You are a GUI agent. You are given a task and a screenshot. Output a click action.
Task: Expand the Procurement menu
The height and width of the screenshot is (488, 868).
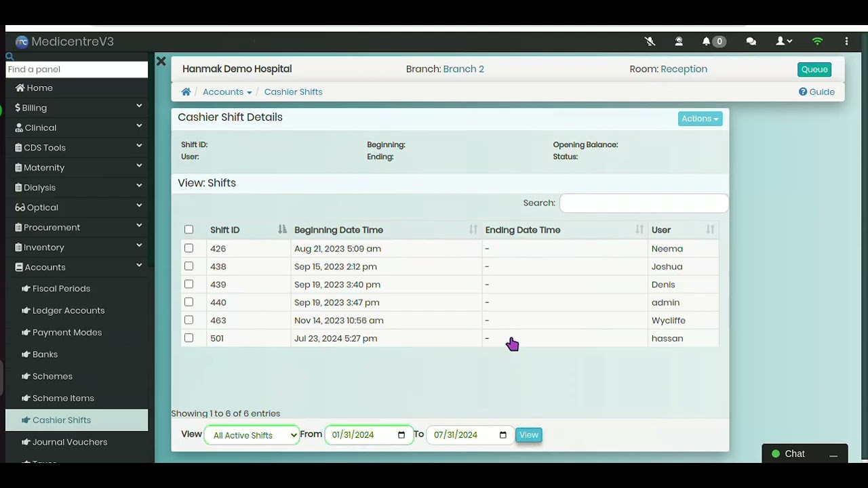pyautogui.click(x=77, y=227)
